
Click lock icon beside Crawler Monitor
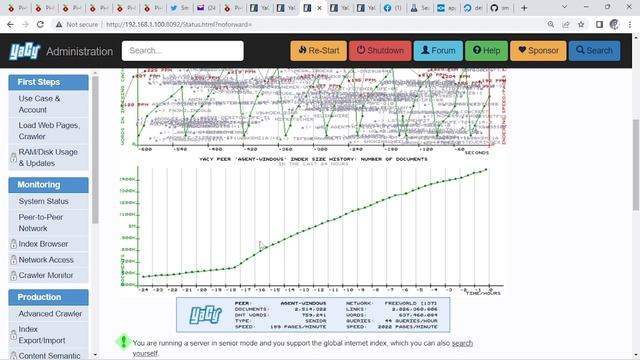point(13,276)
